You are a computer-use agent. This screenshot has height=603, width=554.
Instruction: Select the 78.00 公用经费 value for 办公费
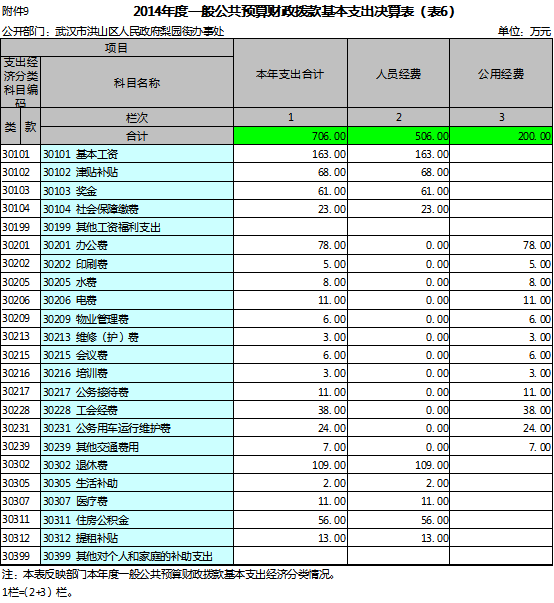pyautogui.click(x=501, y=245)
